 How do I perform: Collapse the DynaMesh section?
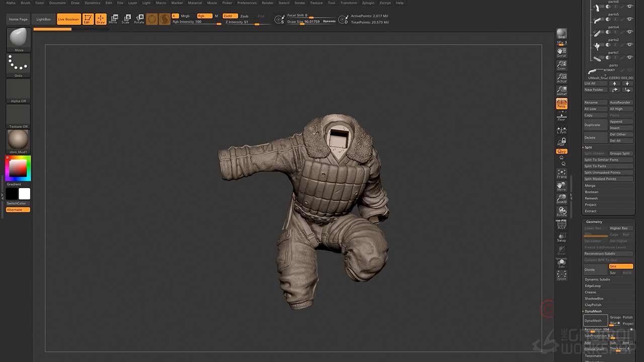[593, 311]
